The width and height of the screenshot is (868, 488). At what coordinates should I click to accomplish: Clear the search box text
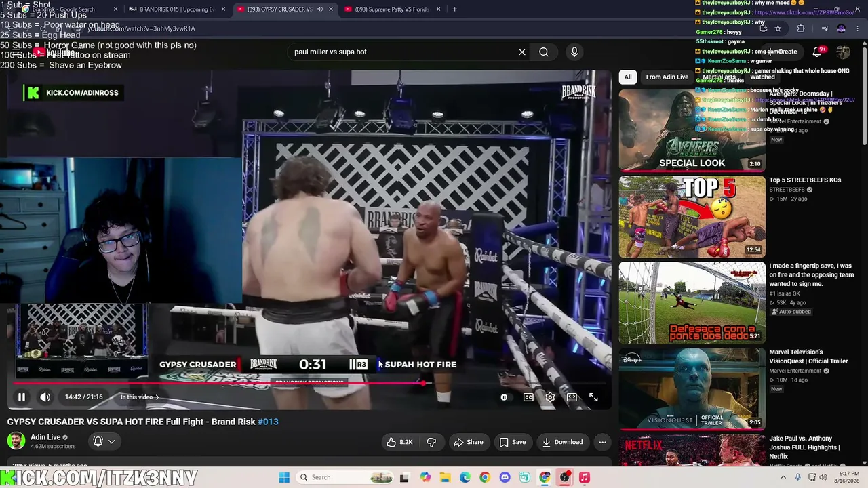pos(522,52)
